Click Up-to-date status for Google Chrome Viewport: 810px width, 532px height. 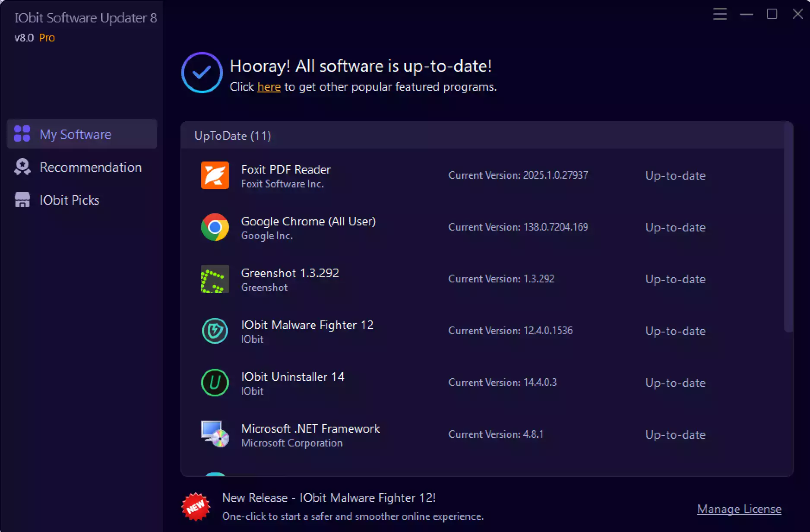point(675,228)
